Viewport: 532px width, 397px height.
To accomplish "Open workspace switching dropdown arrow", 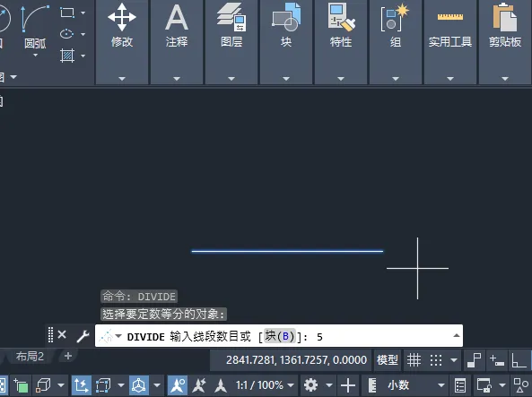I will [x=329, y=385].
